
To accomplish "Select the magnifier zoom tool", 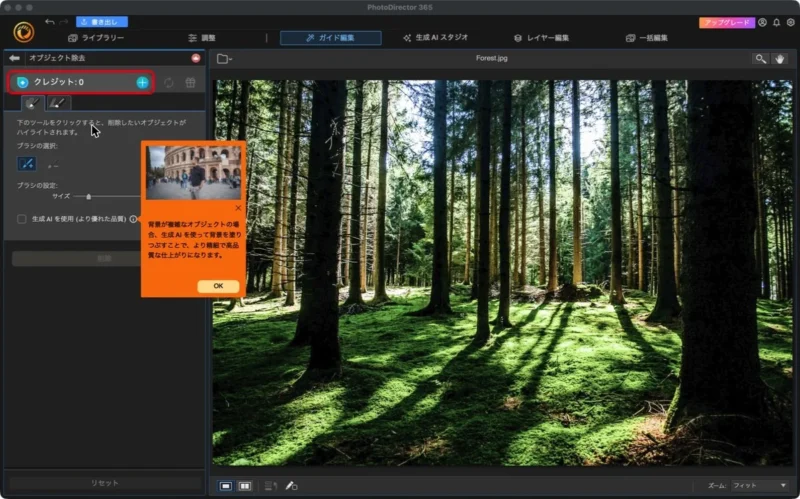I will coord(760,59).
